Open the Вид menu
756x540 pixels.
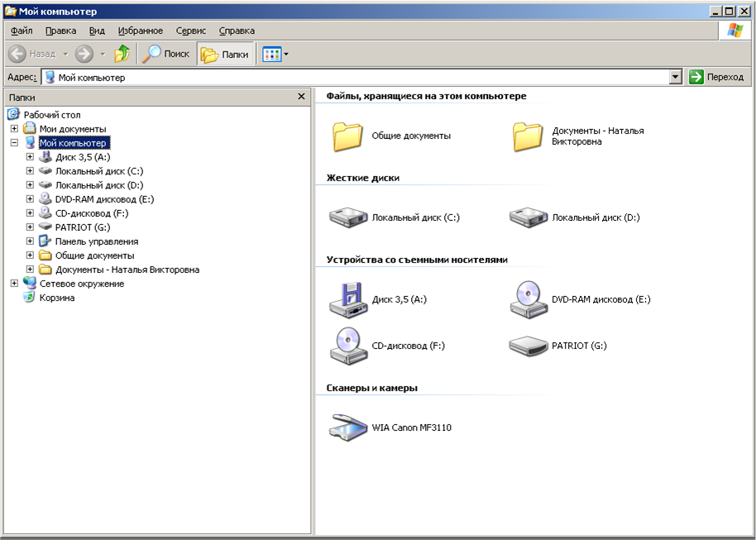click(x=97, y=31)
